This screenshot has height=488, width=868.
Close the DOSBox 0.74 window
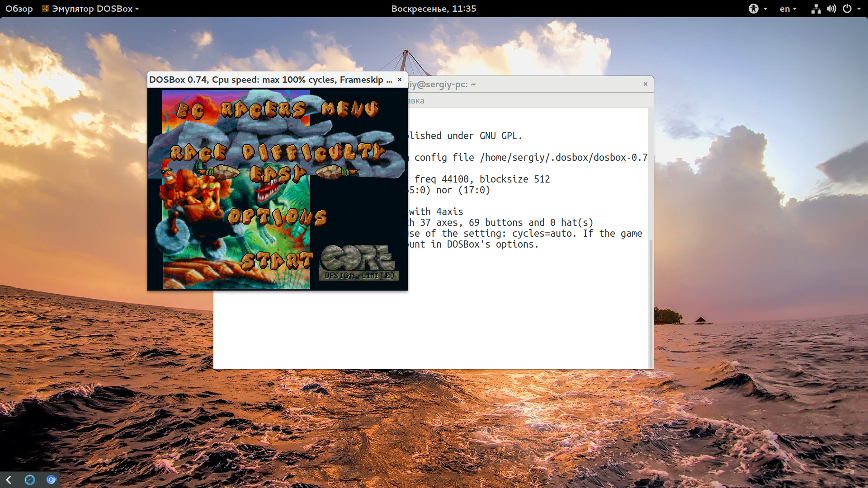pyautogui.click(x=400, y=80)
